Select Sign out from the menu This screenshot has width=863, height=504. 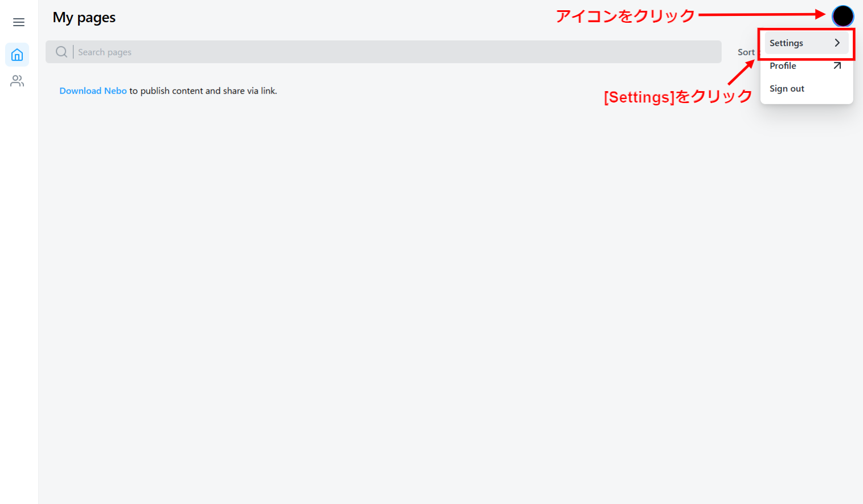[787, 89]
